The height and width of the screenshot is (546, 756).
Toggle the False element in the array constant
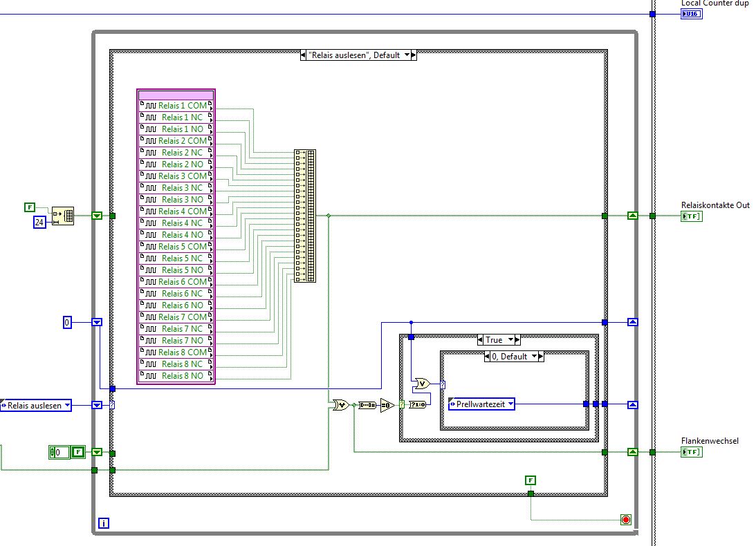pos(78,452)
